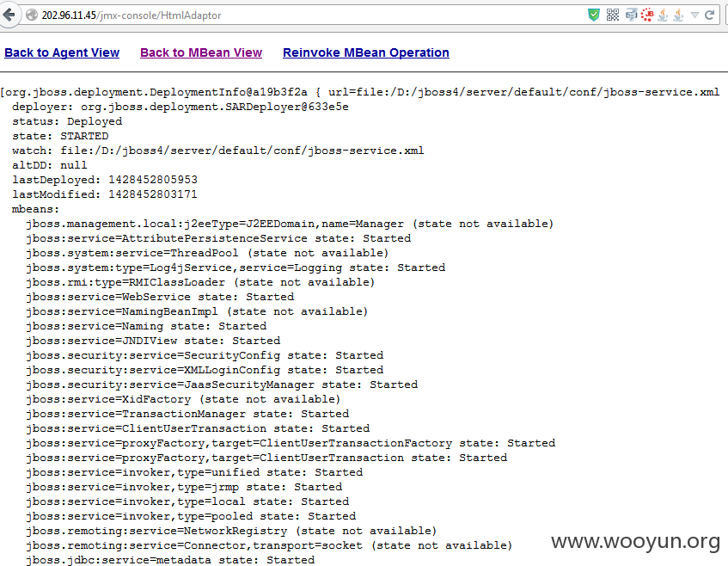Click the proxyFactory ClientUserTransactionFactory line

pyautogui.click(x=291, y=443)
